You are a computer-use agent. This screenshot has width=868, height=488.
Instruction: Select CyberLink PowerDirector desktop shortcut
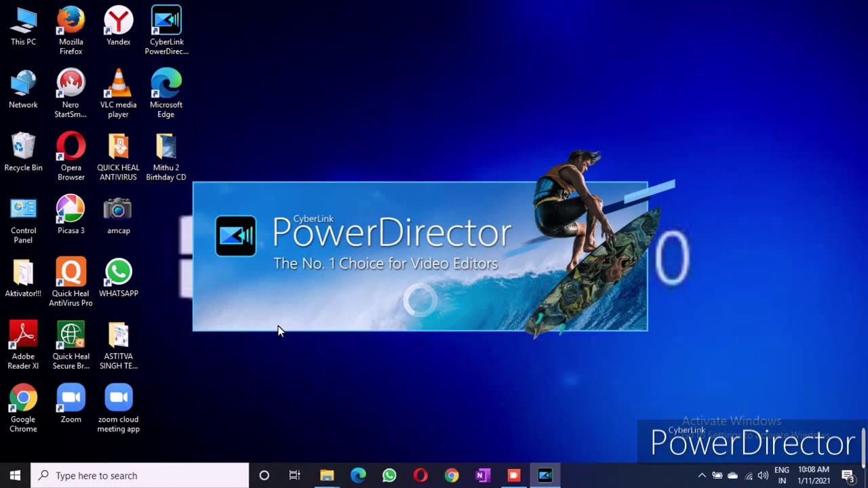coord(166,31)
